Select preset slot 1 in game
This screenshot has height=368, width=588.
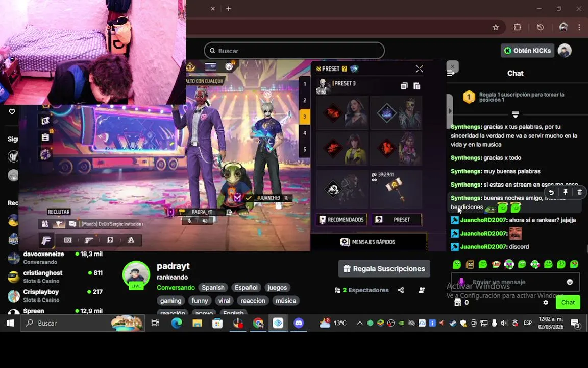tap(305, 84)
